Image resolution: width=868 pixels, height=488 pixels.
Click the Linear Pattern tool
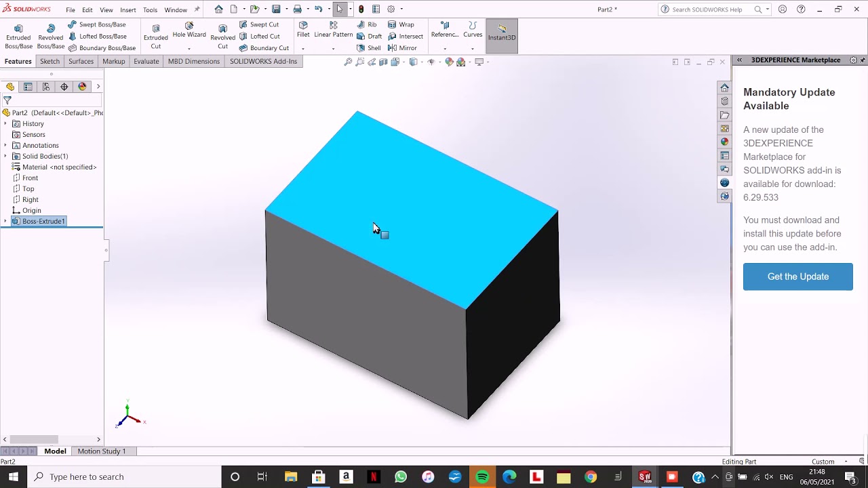[x=333, y=30]
